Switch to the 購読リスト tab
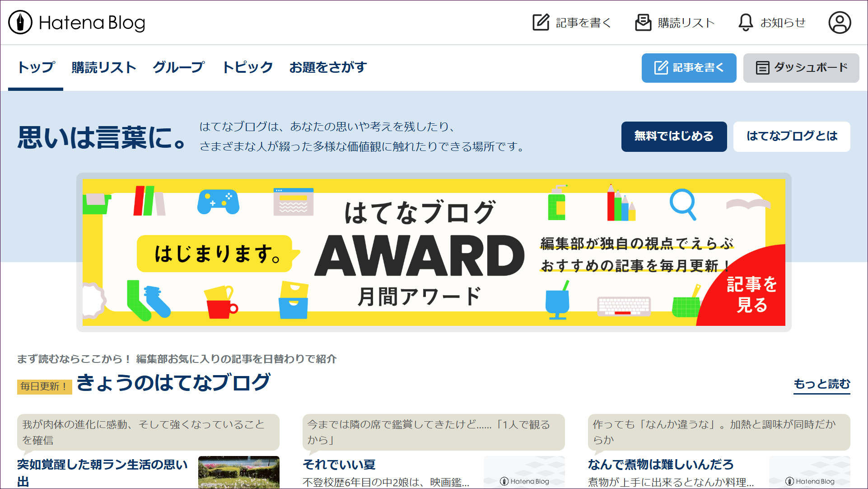 [x=104, y=67]
